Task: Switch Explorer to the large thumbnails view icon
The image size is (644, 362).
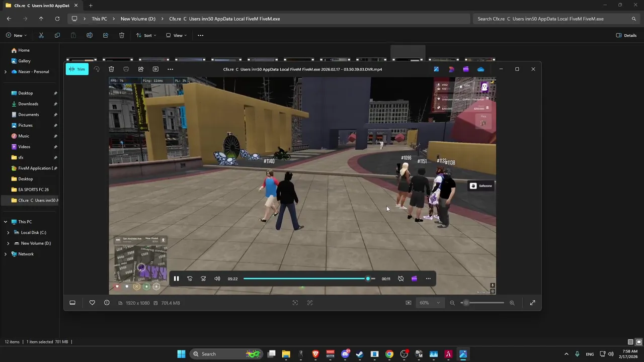Action: [638, 342]
